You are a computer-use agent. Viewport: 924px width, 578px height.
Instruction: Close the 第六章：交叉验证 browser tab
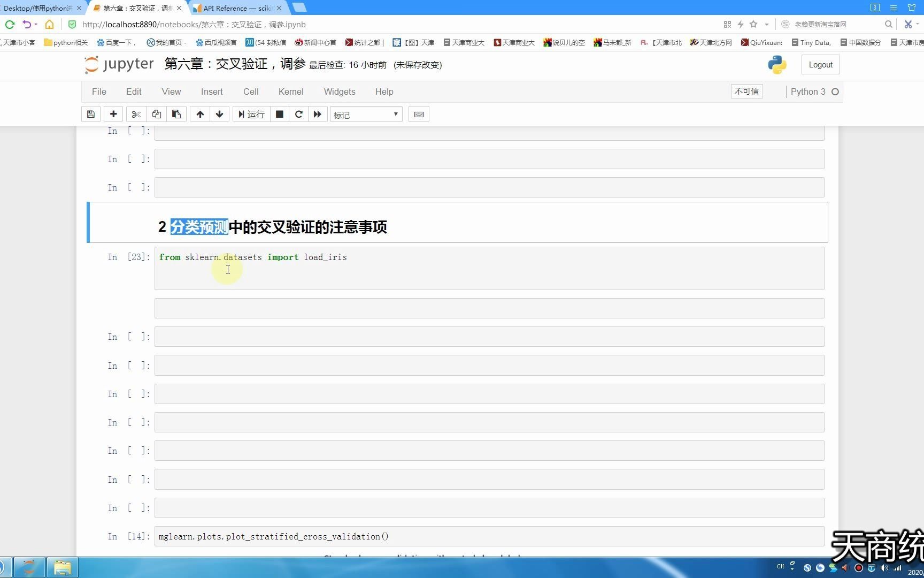point(179,8)
